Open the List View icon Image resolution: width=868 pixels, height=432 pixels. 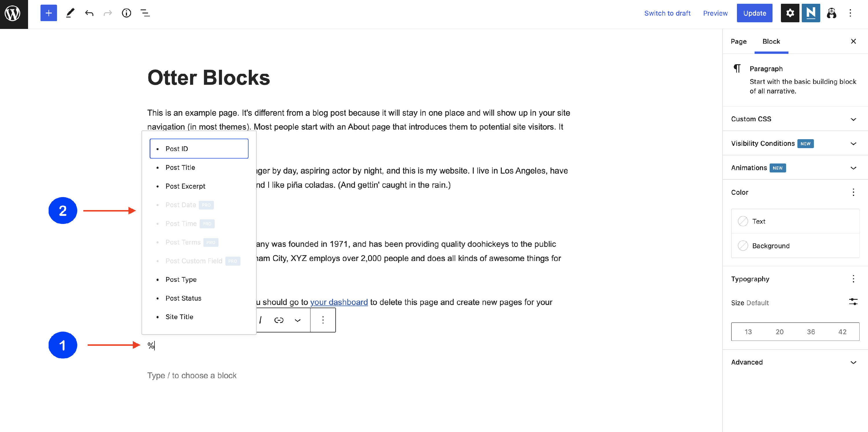tap(145, 13)
